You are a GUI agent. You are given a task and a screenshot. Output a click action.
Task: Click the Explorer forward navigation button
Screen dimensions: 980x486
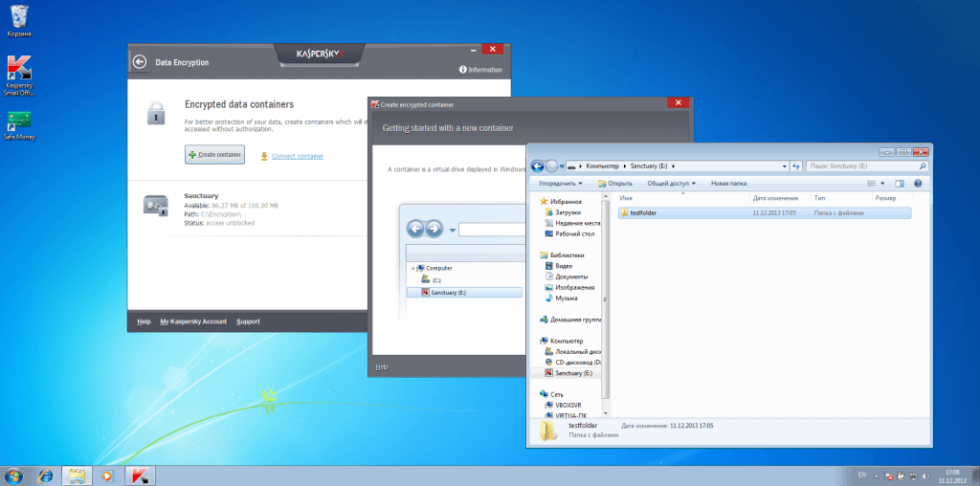pyautogui.click(x=552, y=166)
